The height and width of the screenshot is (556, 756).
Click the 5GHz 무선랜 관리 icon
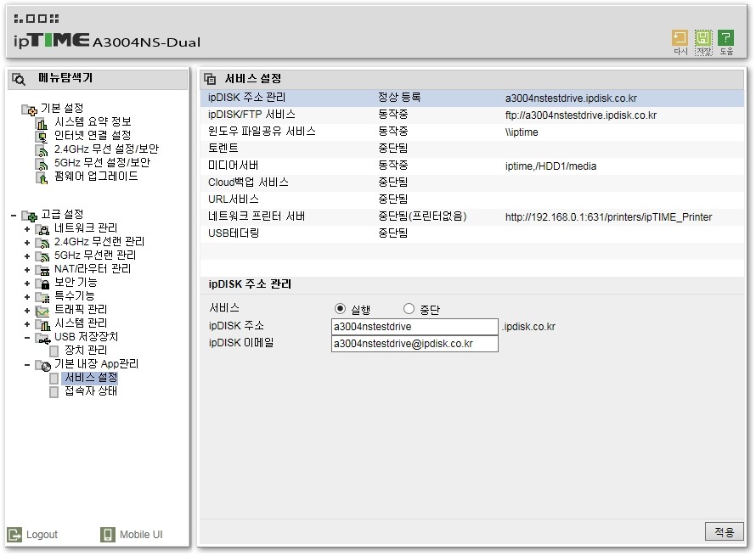[x=42, y=256]
